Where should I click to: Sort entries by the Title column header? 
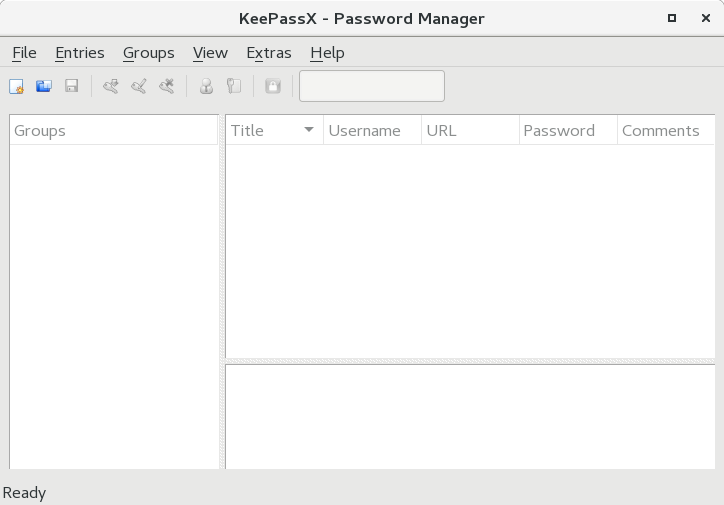coord(274,131)
